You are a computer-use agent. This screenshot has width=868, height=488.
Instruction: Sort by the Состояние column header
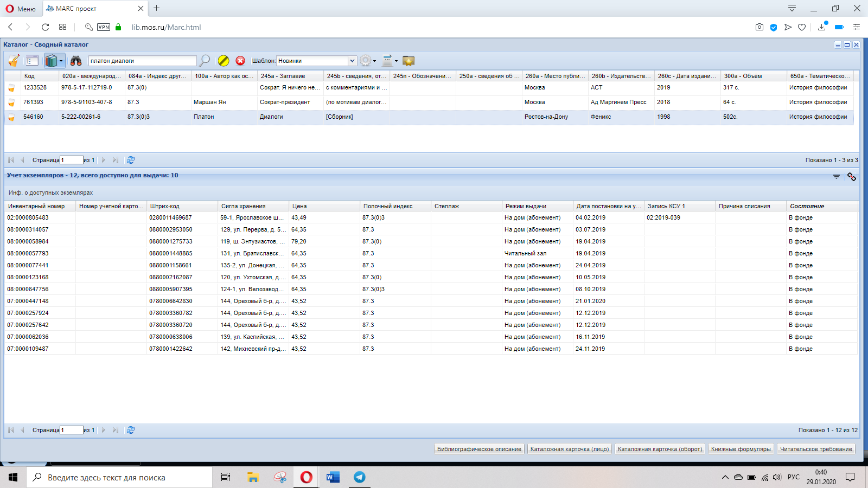(807, 206)
